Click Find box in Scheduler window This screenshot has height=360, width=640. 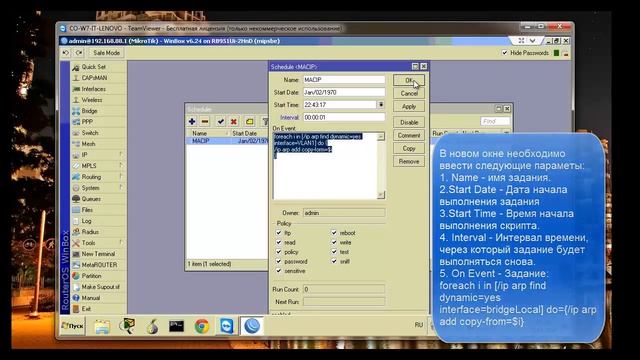point(495,122)
